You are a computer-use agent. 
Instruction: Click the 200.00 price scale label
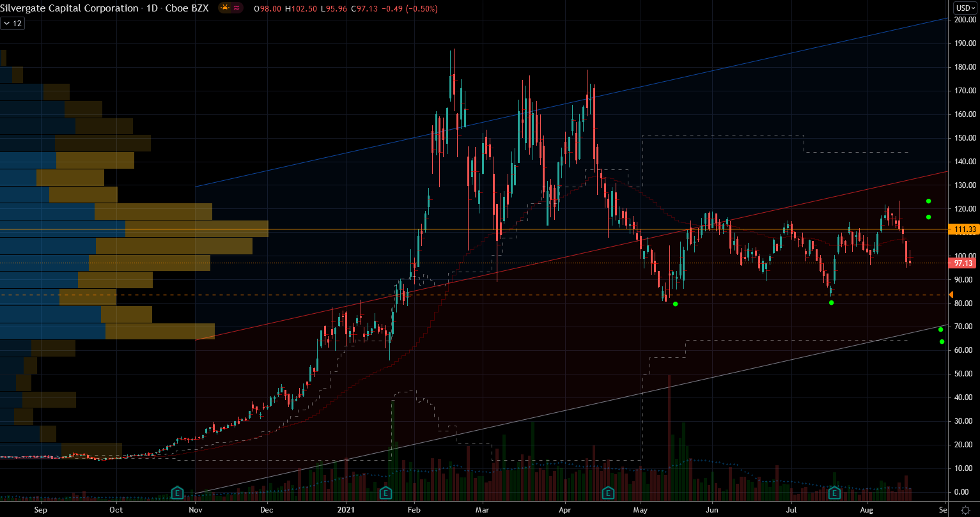[x=965, y=20]
